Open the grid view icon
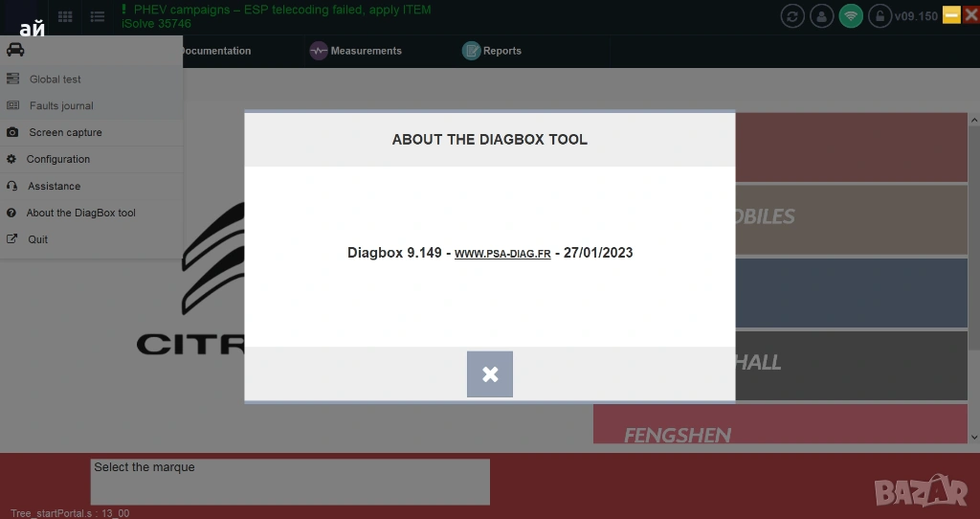This screenshot has width=980, height=519. tap(65, 16)
